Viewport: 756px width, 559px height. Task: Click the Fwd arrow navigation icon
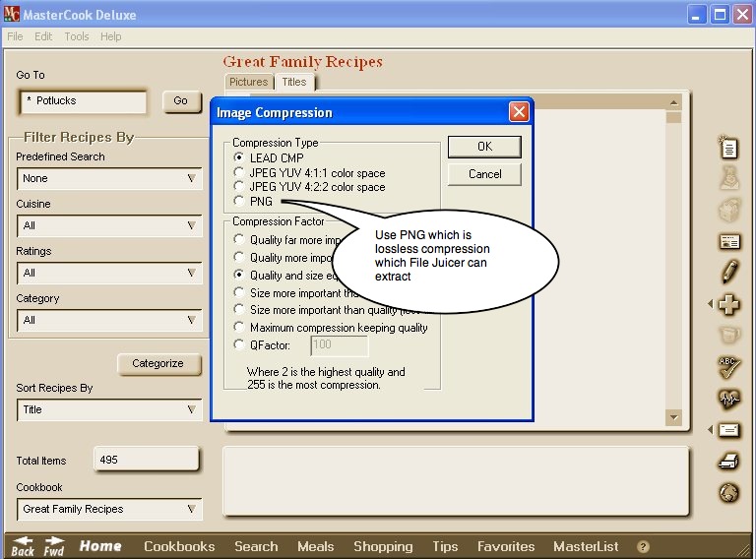[x=53, y=546]
